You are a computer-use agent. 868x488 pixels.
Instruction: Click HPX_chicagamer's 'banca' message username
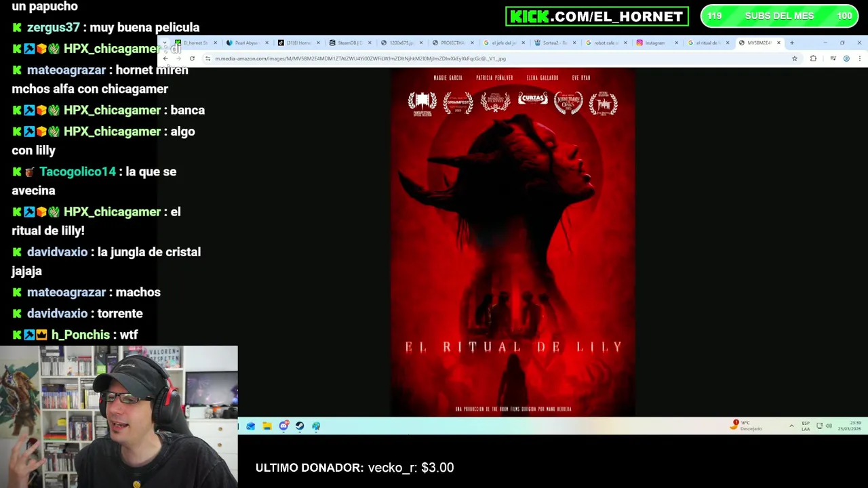tap(112, 110)
